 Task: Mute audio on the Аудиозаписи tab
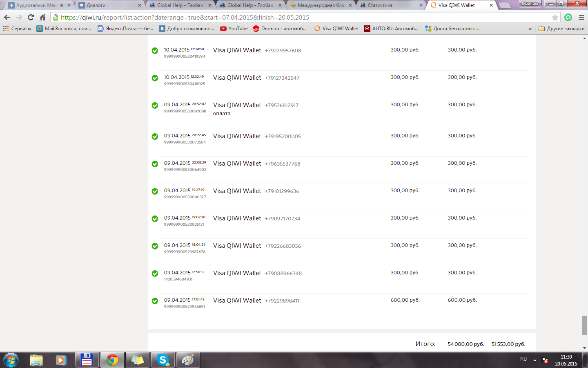(62, 5)
